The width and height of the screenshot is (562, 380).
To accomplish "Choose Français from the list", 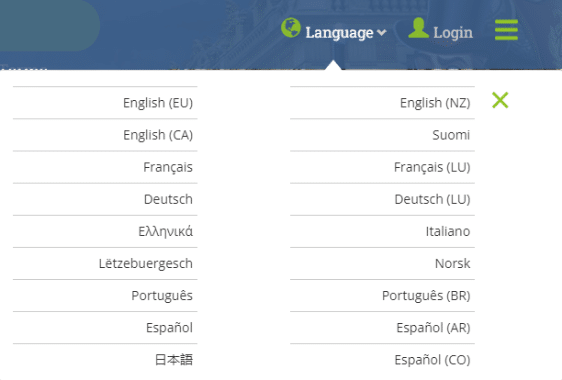I will [x=105, y=167].
